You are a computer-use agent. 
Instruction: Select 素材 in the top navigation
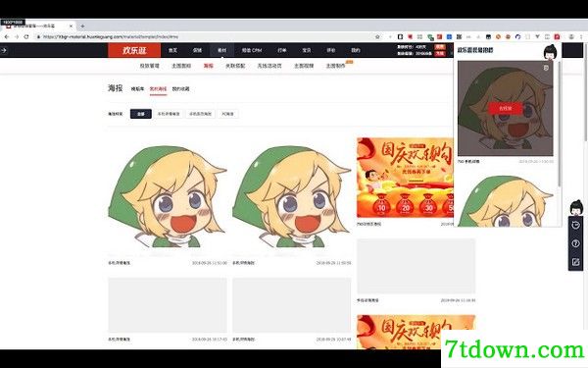[222, 50]
